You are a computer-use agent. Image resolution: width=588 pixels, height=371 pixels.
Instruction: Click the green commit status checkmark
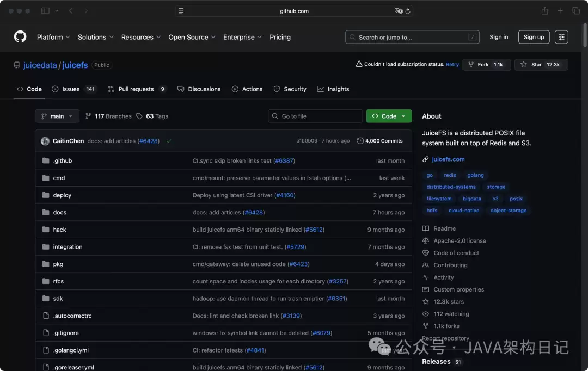(x=169, y=141)
